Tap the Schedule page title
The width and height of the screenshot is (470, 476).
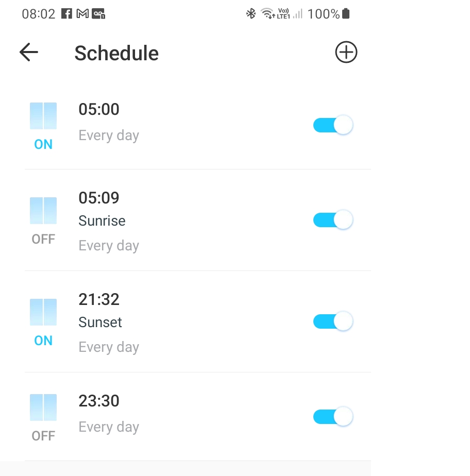[x=116, y=53]
